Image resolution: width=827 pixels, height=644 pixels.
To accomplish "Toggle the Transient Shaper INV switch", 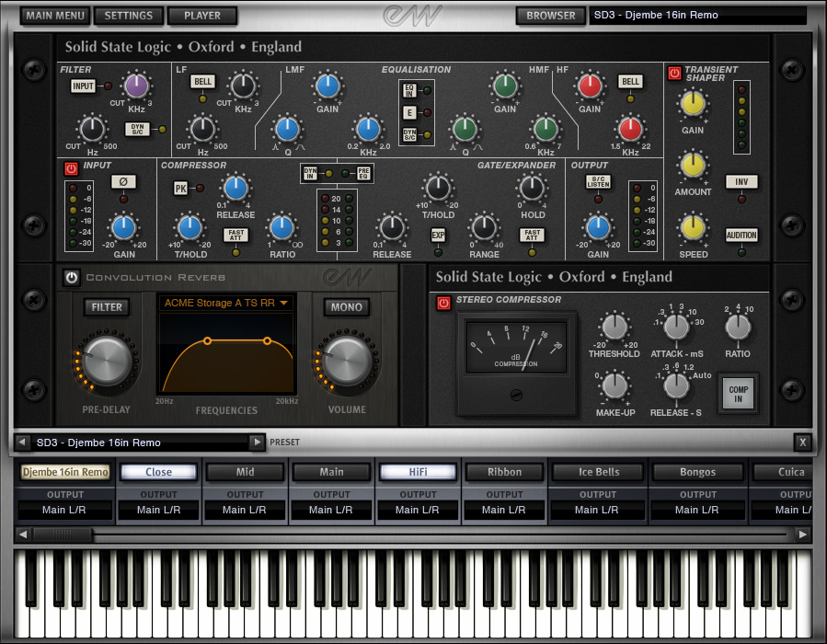I will pyautogui.click(x=741, y=181).
